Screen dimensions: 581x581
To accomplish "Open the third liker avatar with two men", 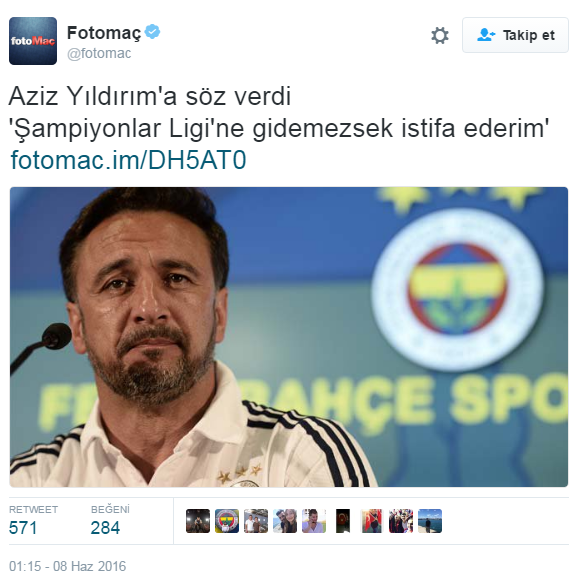I will 256,521.
